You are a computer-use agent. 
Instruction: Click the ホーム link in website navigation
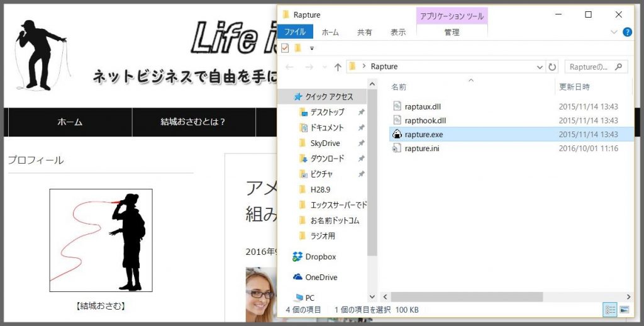(69, 122)
